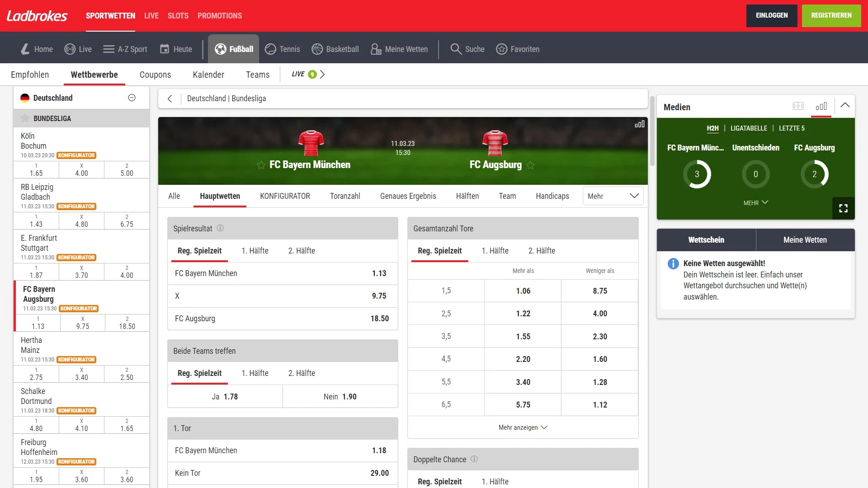Show statistics view in Medien

point(821,106)
